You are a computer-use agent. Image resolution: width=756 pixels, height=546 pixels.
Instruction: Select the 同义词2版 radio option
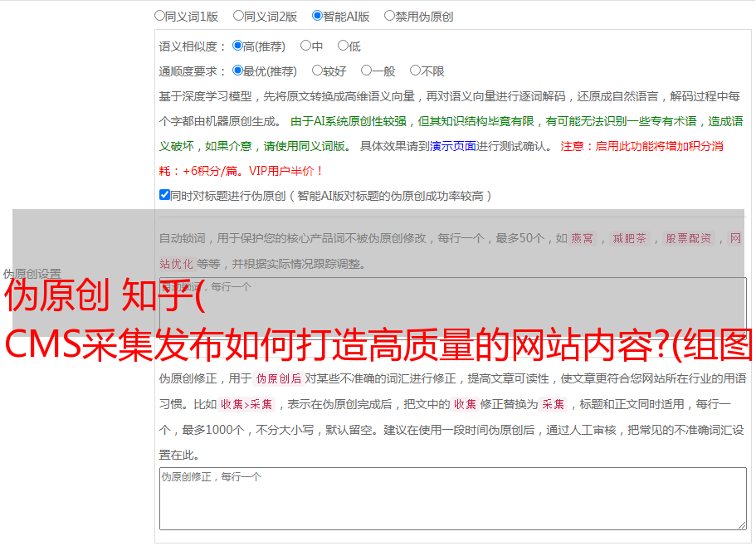click(238, 16)
